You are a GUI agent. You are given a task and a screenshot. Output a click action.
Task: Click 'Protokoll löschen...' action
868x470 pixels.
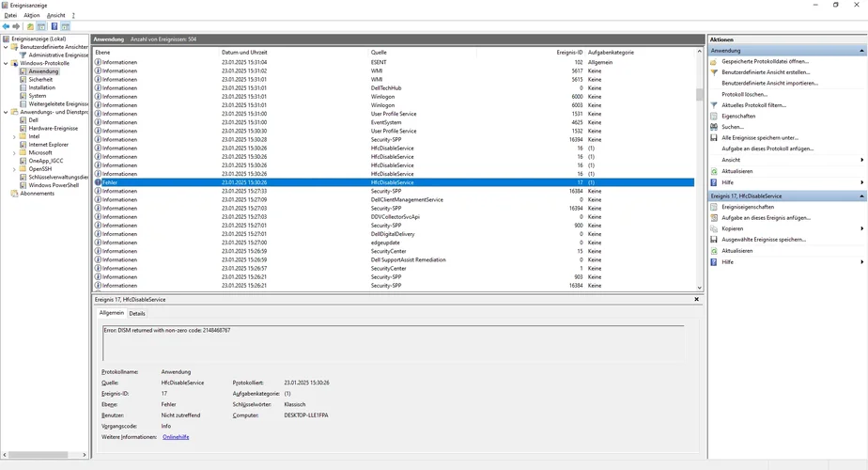tap(744, 94)
